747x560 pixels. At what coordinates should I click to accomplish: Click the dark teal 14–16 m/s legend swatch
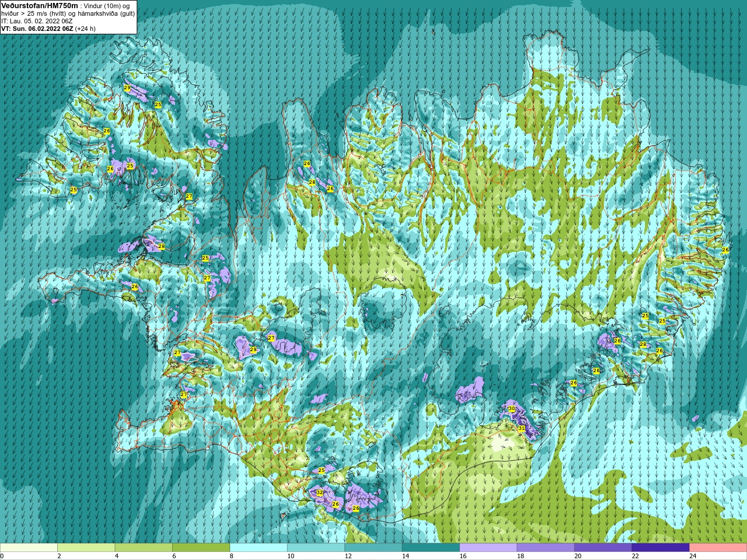pos(431,548)
